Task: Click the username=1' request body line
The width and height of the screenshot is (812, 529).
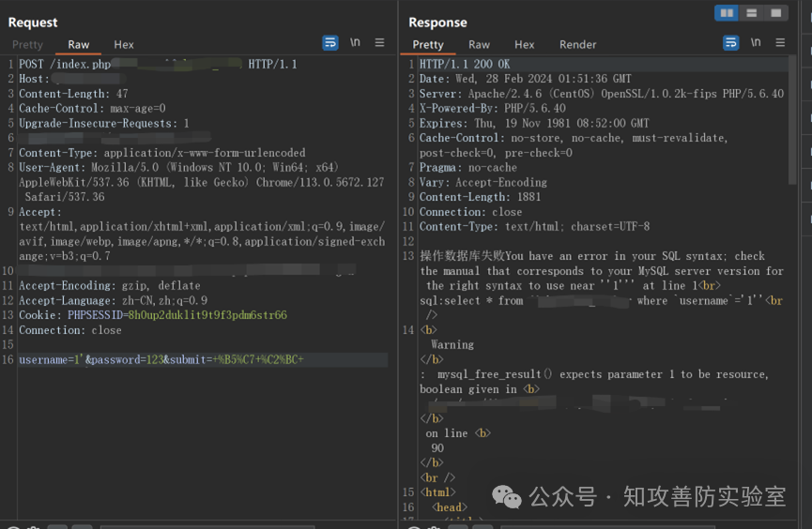Action: pos(161,360)
